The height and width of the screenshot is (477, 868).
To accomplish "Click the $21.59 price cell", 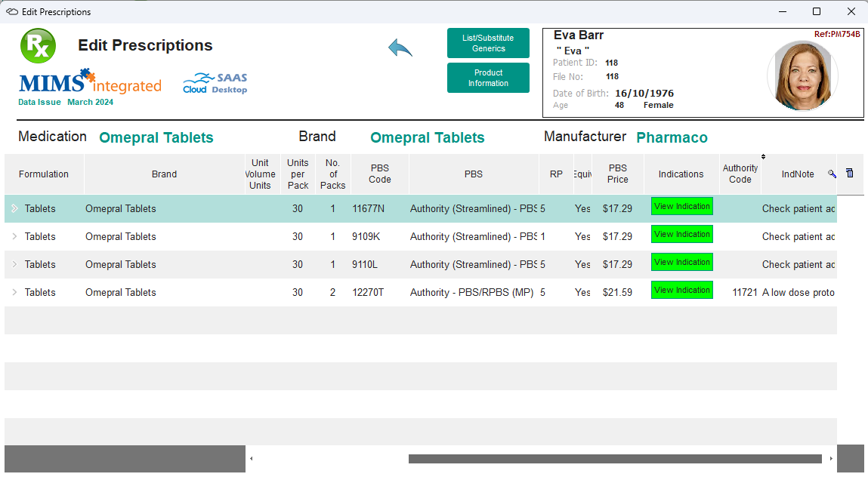I will pos(617,292).
